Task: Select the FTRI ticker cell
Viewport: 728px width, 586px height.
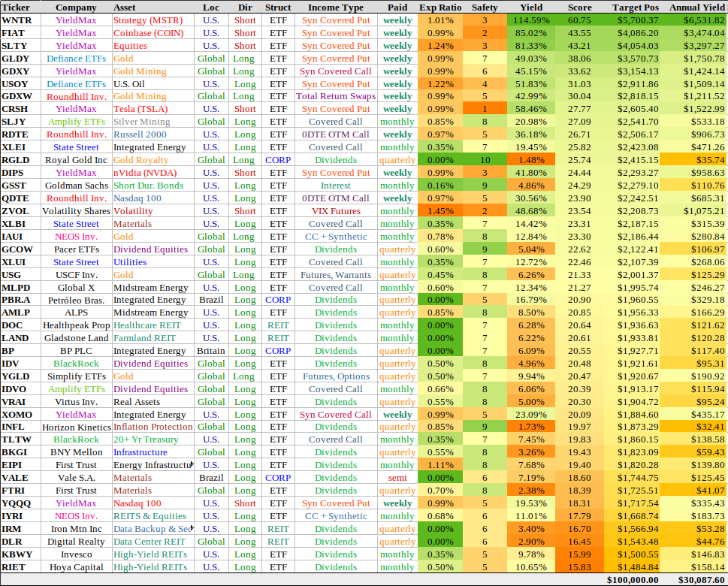Action: coord(20,491)
